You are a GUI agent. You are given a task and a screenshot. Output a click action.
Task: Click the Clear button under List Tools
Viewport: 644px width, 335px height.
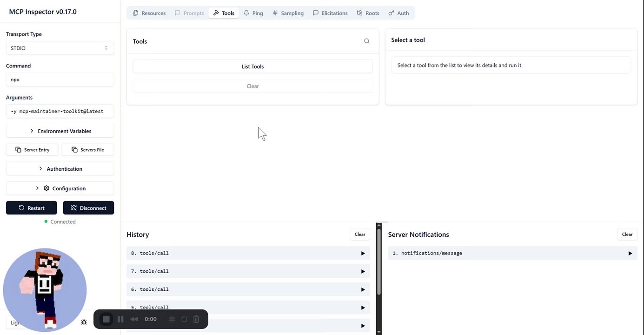(x=252, y=86)
